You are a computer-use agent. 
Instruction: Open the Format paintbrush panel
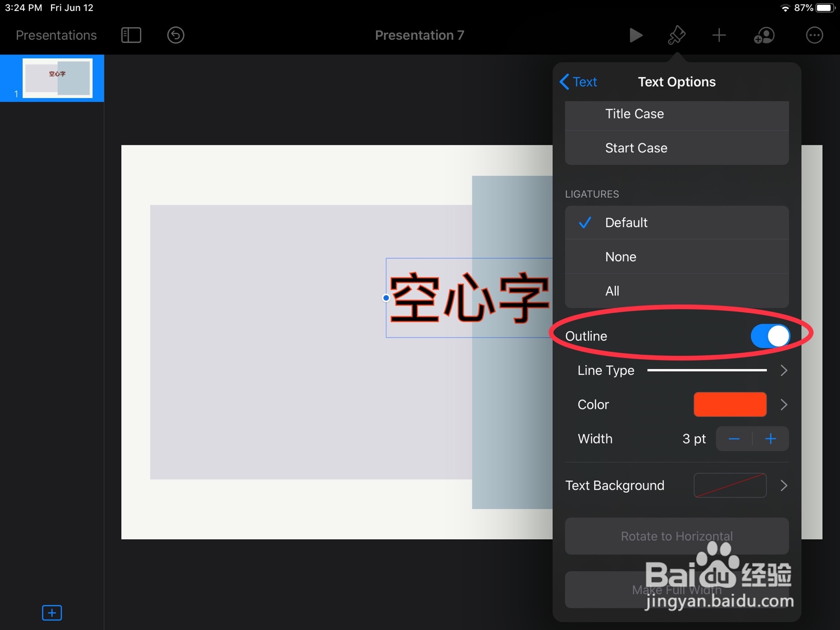(677, 35)
